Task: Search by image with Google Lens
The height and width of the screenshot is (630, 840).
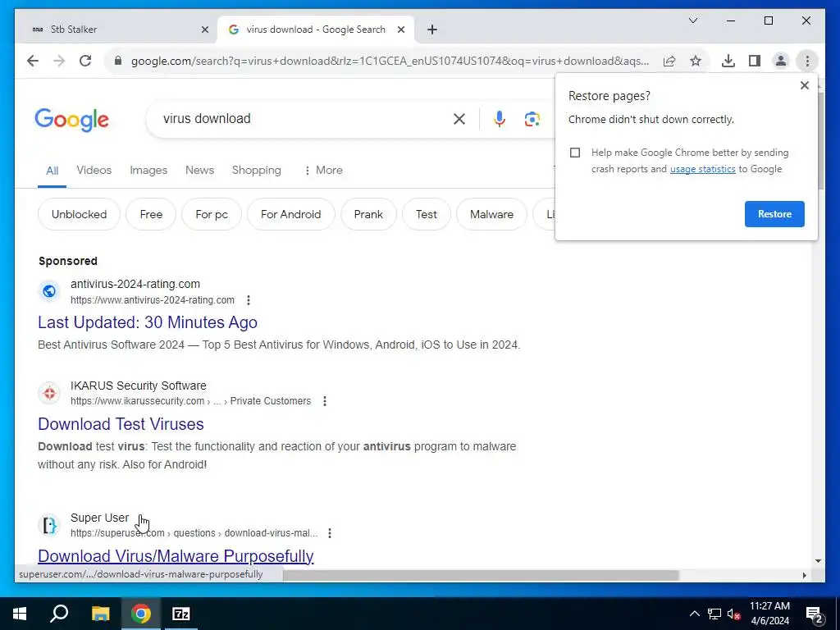Action: pos(532,119)
